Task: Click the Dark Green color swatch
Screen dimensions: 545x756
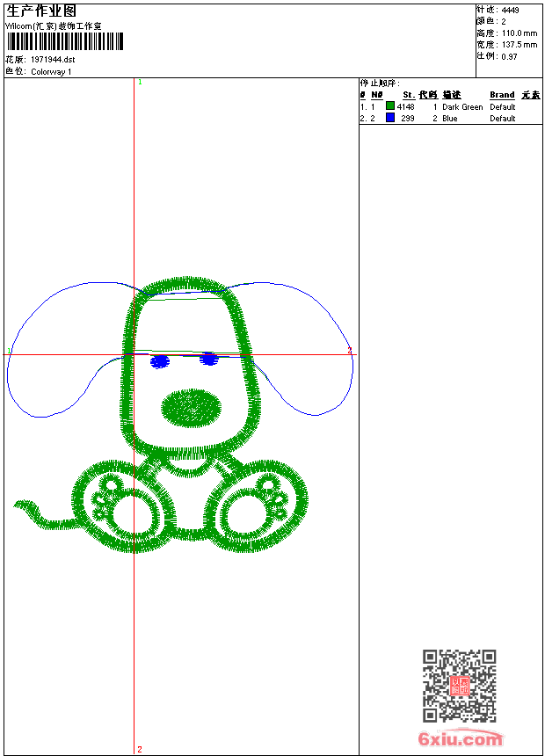Action: [x=390, y=106]
